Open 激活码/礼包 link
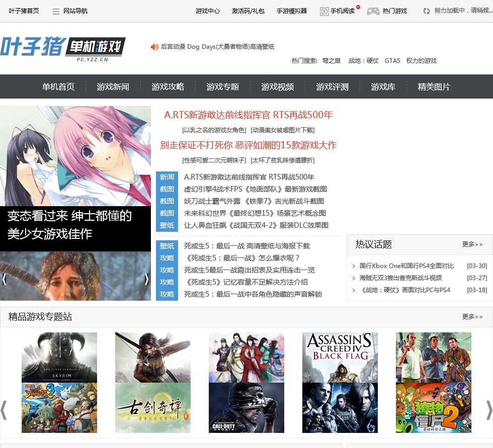493x448 pixels. pos(248,11)
